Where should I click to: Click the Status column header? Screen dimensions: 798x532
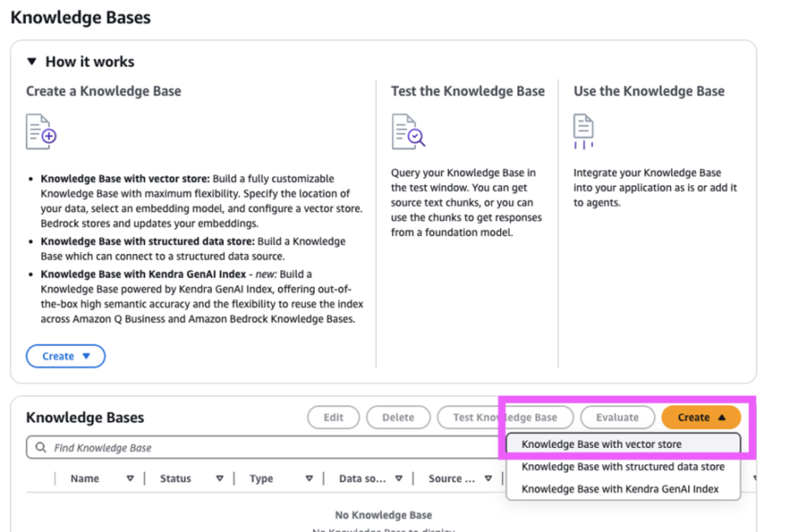pyautogui.click(x=176, y=479)
